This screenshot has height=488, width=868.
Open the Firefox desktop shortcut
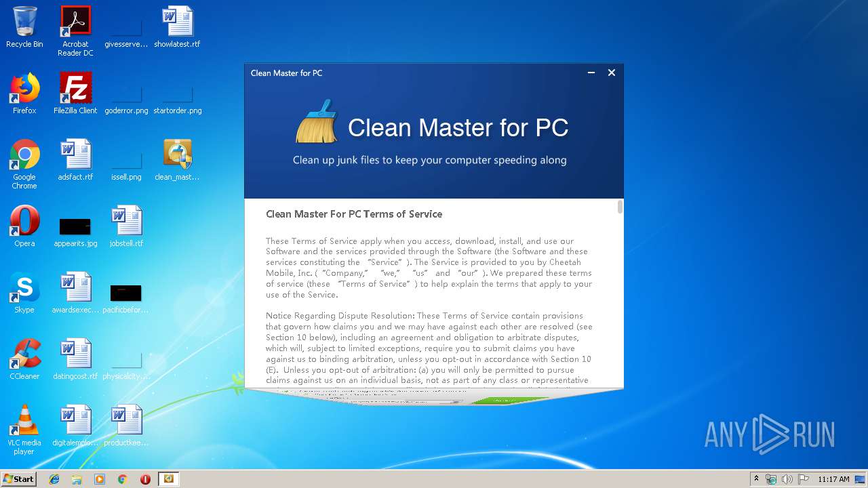pyautogui.click(x=24, y=94)
